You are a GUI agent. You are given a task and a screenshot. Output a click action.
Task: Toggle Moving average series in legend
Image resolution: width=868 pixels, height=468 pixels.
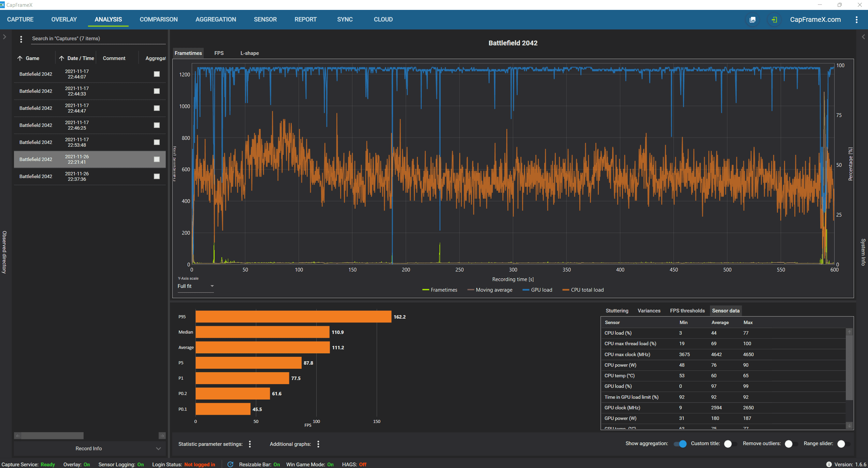click(x=490, y=290)
